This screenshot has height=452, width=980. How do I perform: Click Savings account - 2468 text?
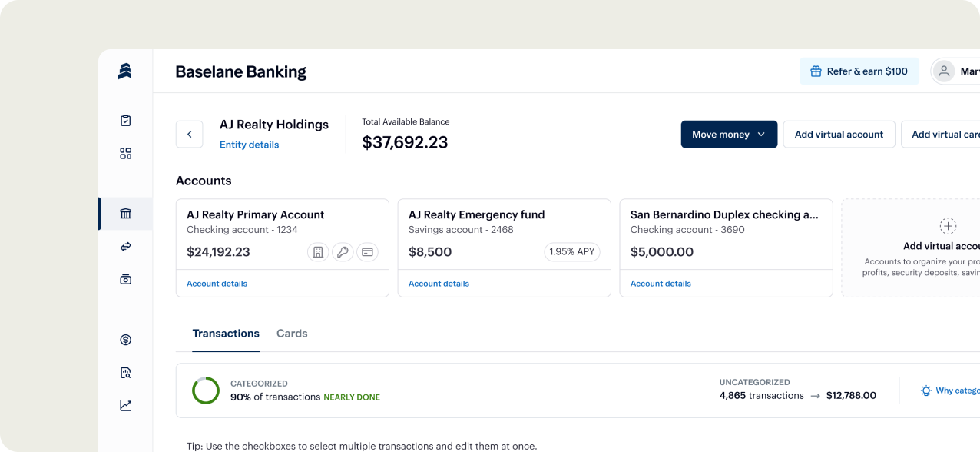point(461,230)
